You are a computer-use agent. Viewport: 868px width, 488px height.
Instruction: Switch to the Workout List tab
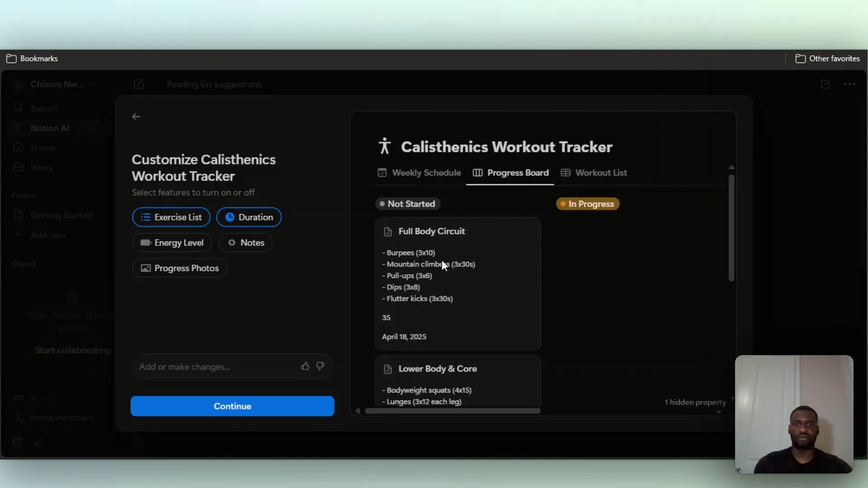click(594, 173)
